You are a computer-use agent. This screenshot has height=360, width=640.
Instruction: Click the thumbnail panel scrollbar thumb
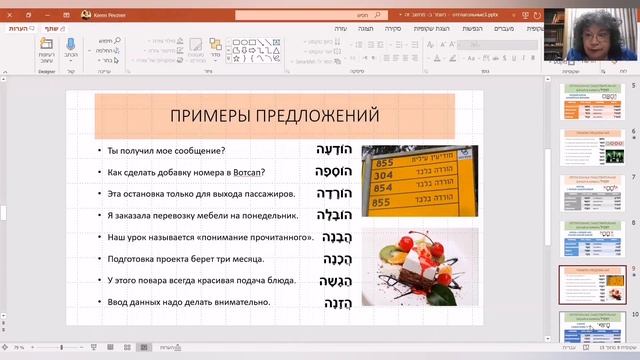pos(548,197)
